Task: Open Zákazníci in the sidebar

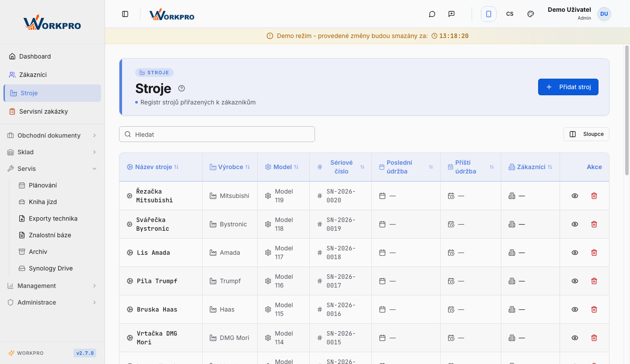Action: pyautogui.click(x=52, y=75)
